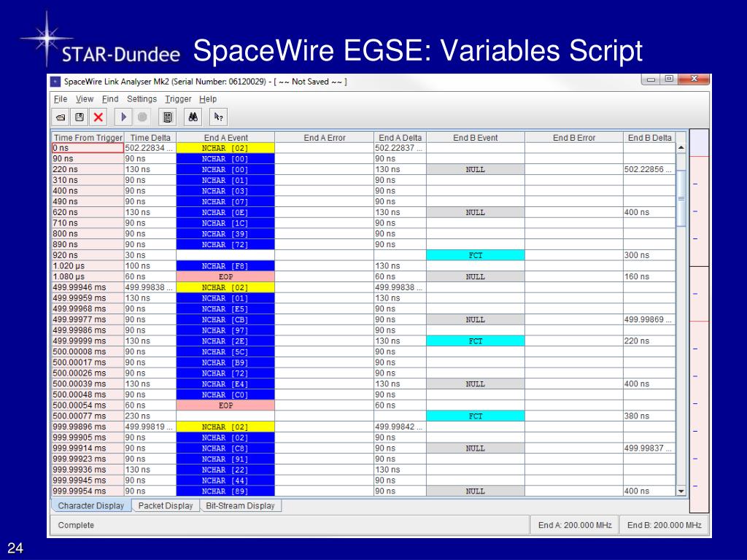Viewport: 747px width, 560px height.
Task: Click the scroll down arrow of the table
Action: coord(681,491)
